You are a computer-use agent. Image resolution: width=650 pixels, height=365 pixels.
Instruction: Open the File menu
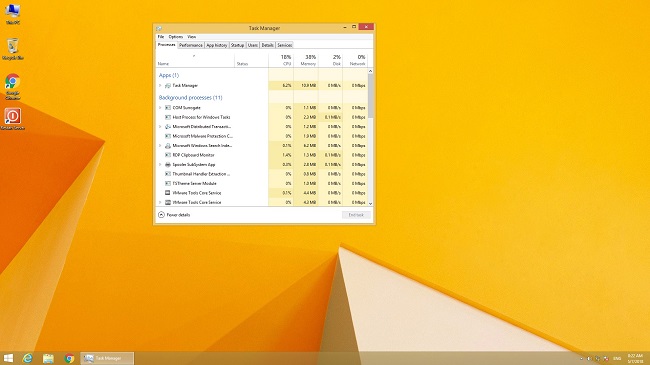[x=161, y=37]
